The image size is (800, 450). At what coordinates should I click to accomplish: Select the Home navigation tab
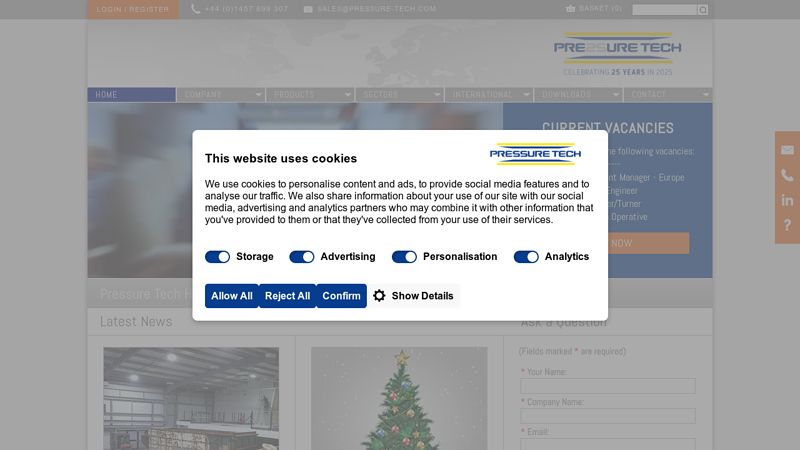pos(132,95)
